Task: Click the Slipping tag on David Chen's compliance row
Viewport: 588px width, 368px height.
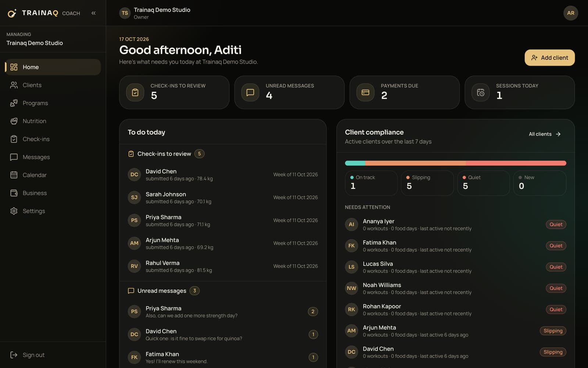Action: 553,352
